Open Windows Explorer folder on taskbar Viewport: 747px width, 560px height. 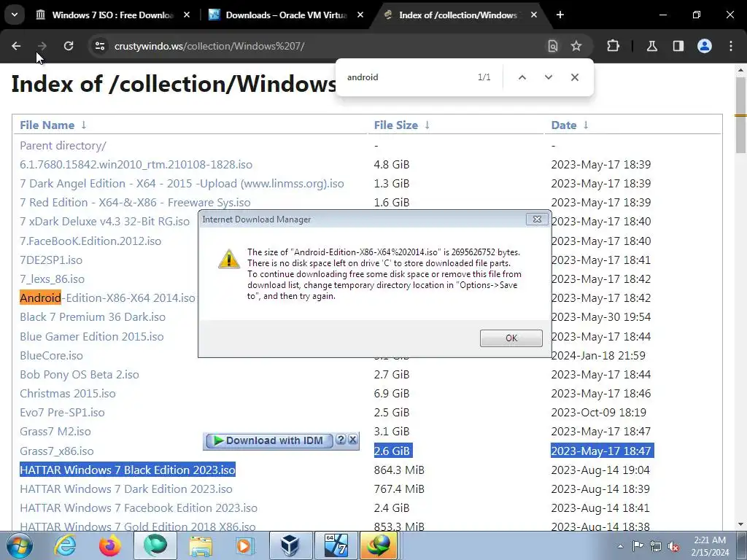(x=201, y=545)
